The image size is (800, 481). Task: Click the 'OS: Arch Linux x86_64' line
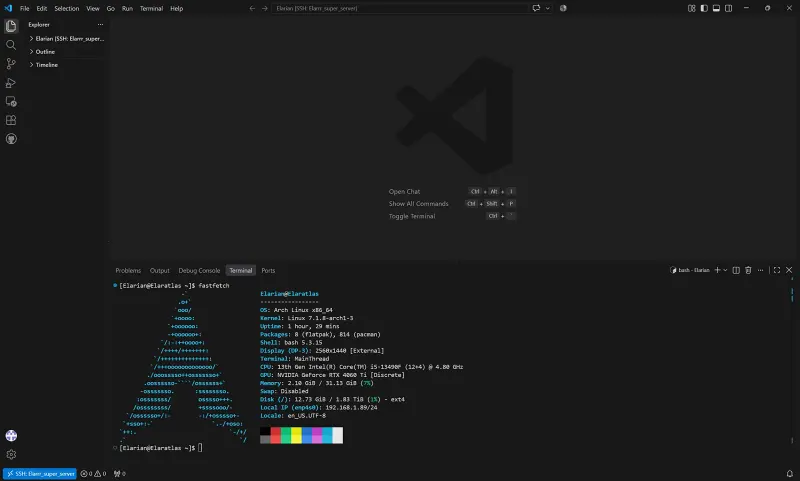[x=296, y=310]
